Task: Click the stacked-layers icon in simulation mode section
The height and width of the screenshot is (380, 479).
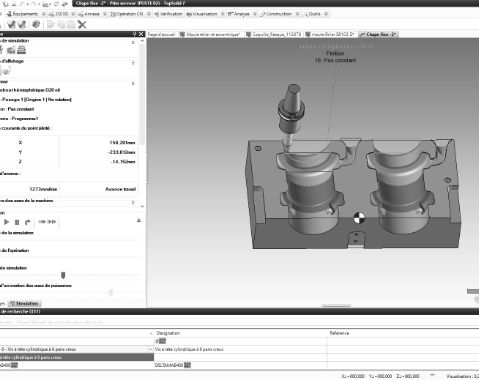Action: click(21, 50)
